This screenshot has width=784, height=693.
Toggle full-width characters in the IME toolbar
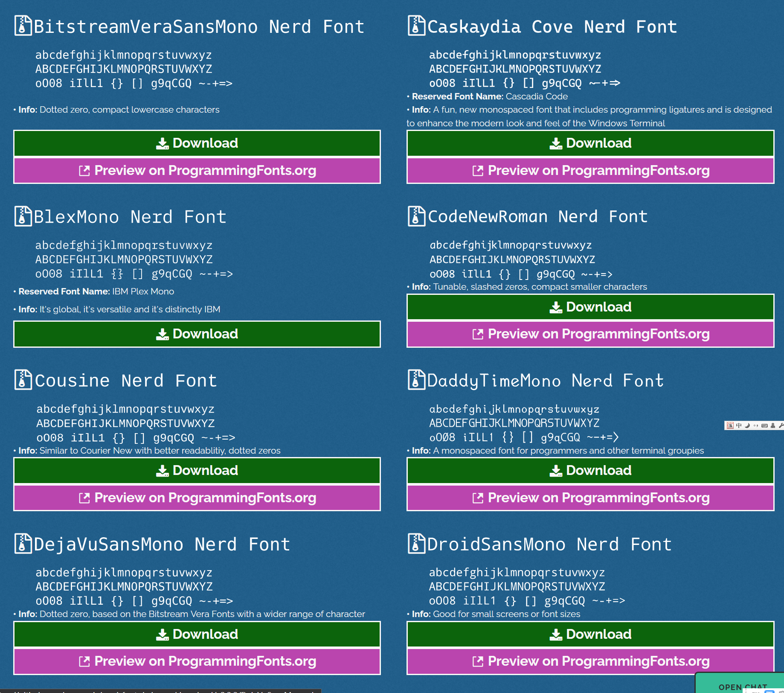pos(756,425)
